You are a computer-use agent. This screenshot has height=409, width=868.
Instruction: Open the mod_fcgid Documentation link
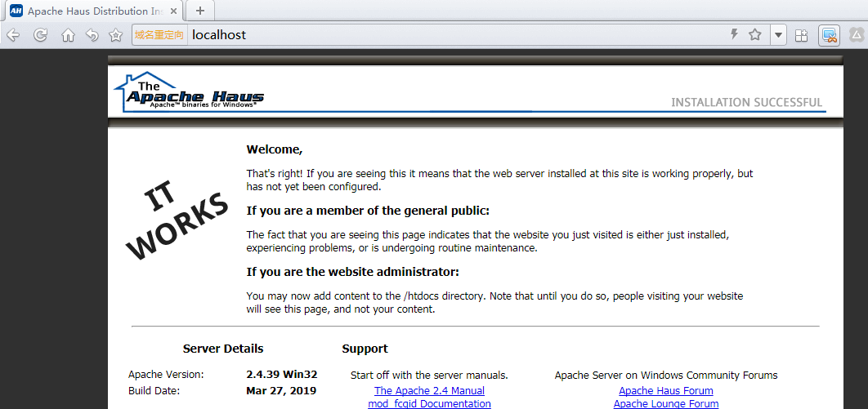click(x=430, y=403)
